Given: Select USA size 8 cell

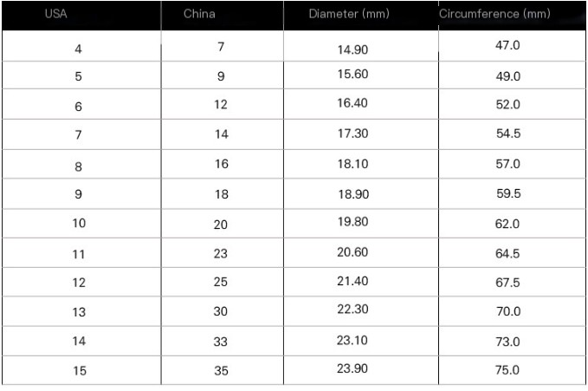Looking at the screenshot, I should tap(79, 166).
